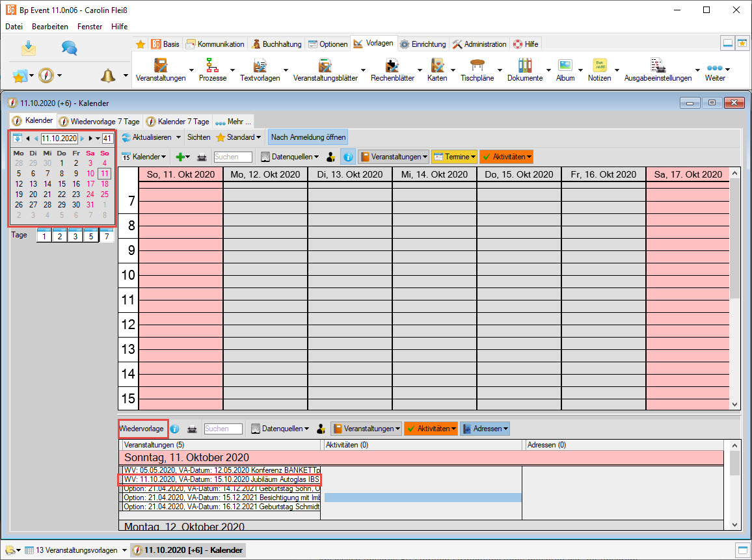Toggle the orange Aktivitäten filter in calendar toolbar
Viewport: 752px width, 560px height.
[507, 157]
